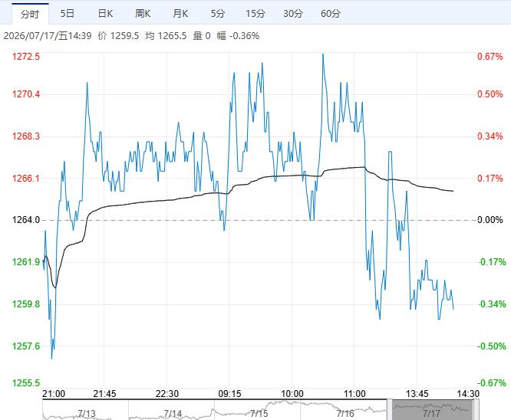Open the 月K monthly chart tab
The height and width of the screenshot is (420, 511).
point(180,13)
